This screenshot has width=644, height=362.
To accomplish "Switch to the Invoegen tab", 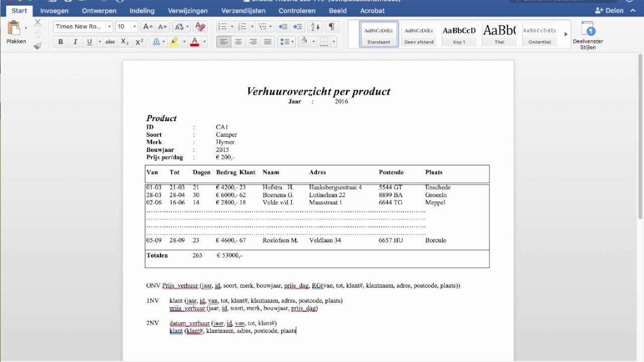I will (54, 11).
